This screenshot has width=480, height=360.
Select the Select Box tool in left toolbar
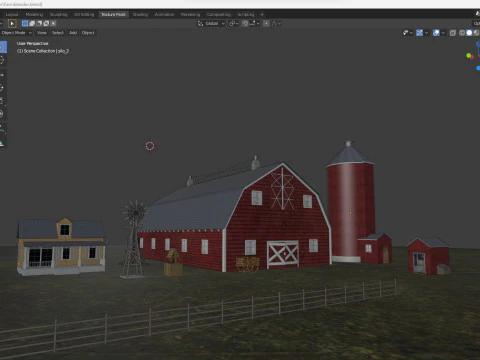[3, 47]
